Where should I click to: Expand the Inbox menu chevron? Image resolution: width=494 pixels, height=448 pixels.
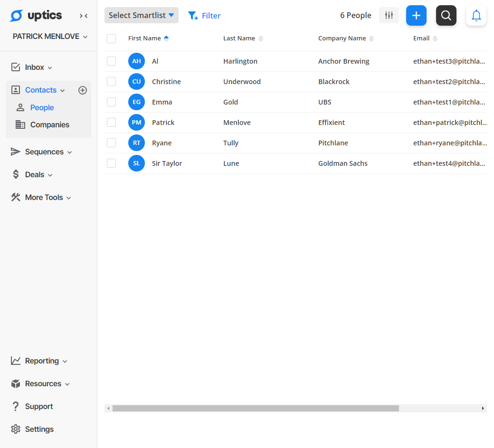pos(50,68)
